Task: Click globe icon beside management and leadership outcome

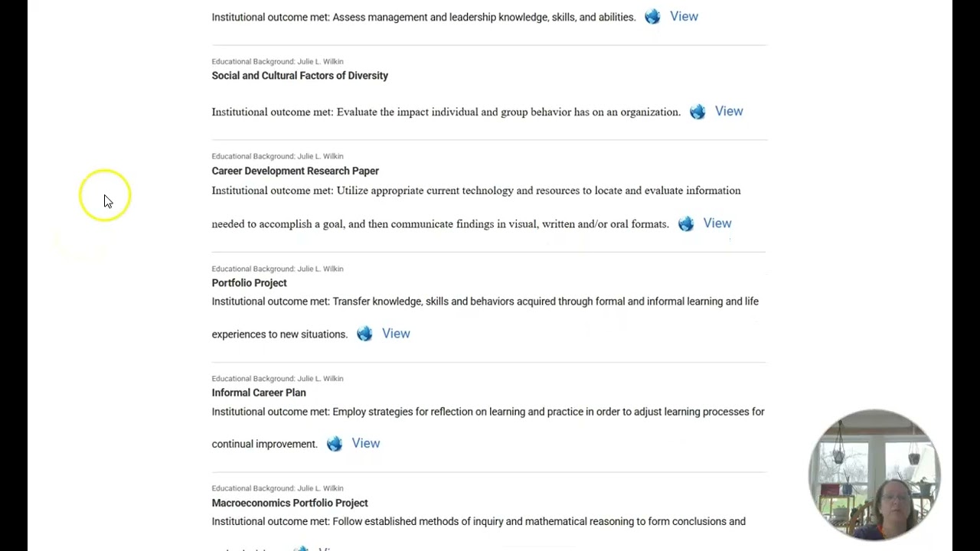Action: (x=652, y=17)
